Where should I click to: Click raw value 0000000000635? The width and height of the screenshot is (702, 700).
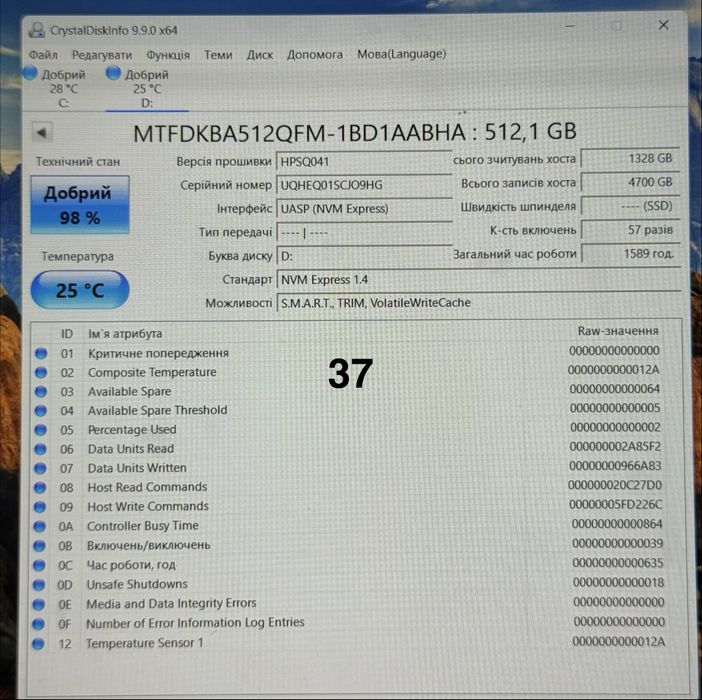617,563
